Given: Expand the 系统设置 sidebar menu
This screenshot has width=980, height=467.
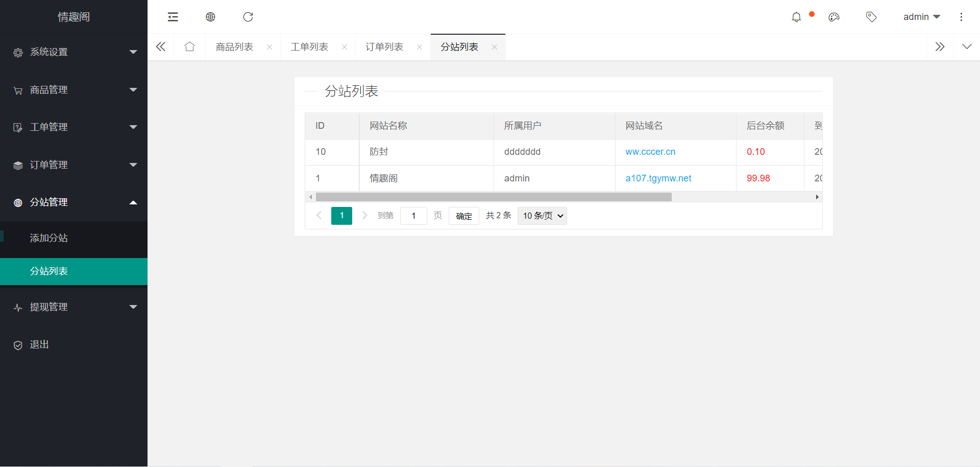Looking at the screenshot, I should [73, 52].
